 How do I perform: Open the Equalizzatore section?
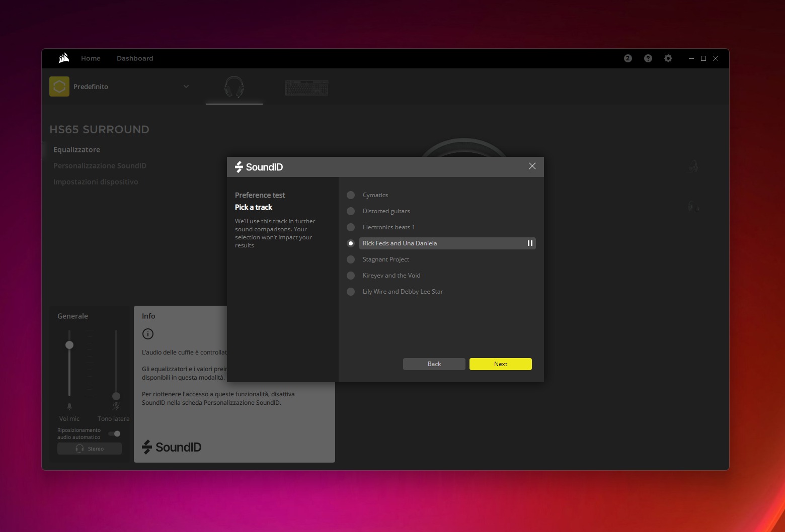[x=76, y=150]
